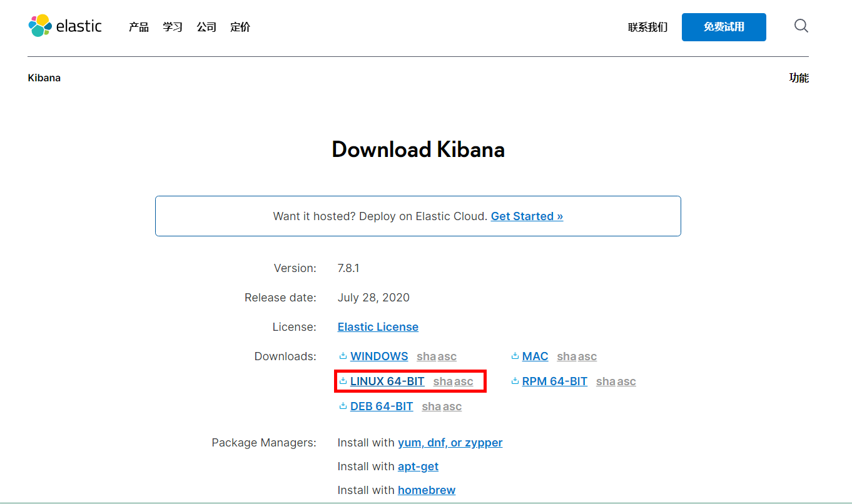Click the download icon beside LINUX 64-BIT
The width and height of the screenshot is (852, 504).
[343, 381]
